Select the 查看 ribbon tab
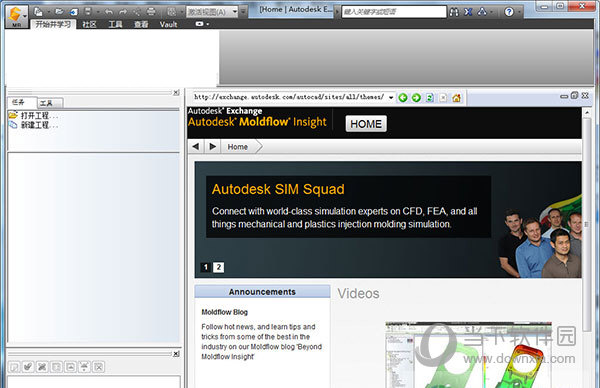The image size is (600, 388). [x=141, y=24]
